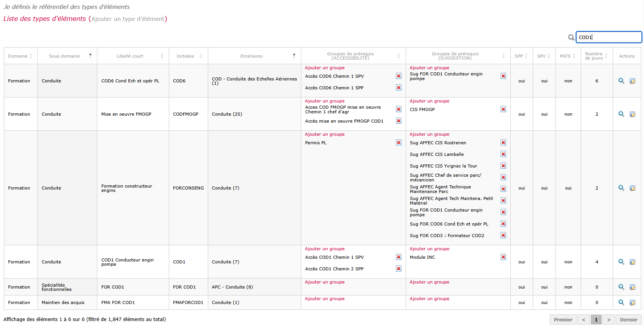
Task: Select page 1 in pagination
Action: point(596,319)
